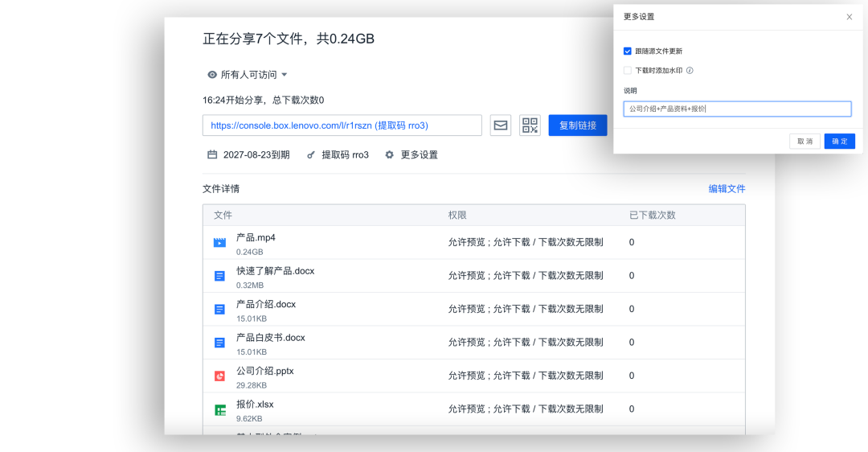Click calendar icon beside 2027-08-23到期
This screenshot has height=452, width=868.
click(212, 154)
